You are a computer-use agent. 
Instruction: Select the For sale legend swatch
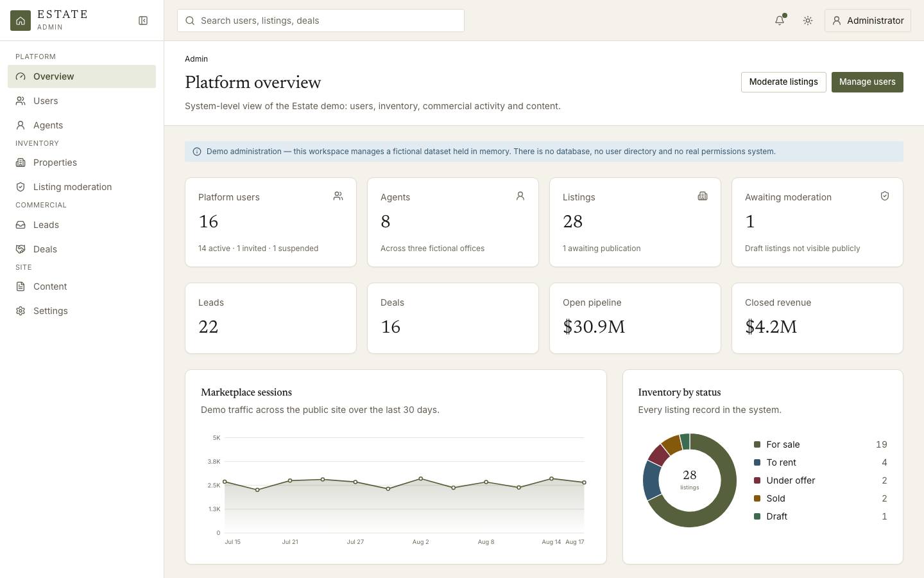[757, 444]
